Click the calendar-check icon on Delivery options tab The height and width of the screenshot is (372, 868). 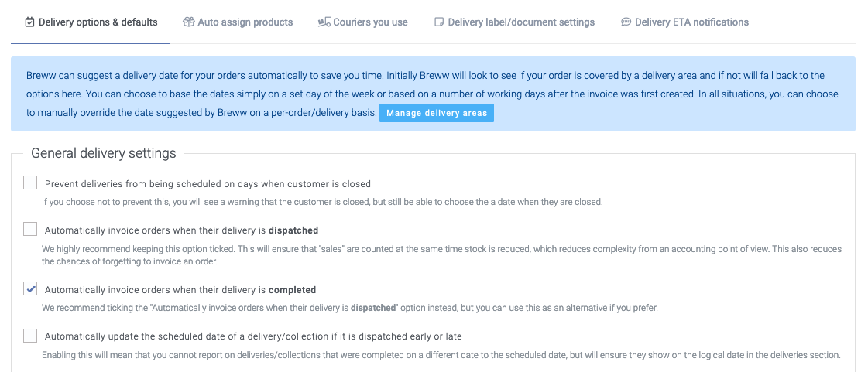[30, 22]
